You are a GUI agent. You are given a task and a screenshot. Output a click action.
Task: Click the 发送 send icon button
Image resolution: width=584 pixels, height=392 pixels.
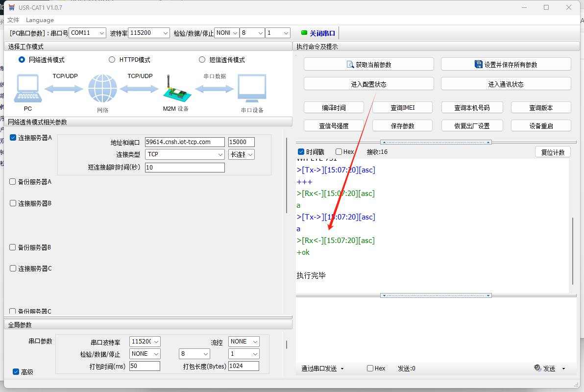[x=537, y=368]
